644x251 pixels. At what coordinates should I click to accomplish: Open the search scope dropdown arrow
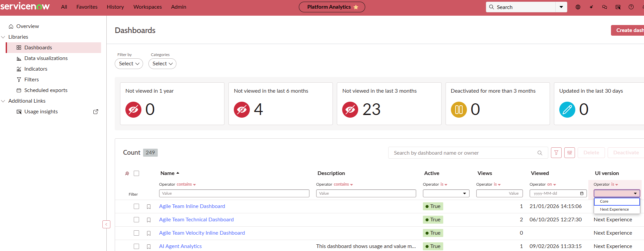pyautogui.click(x=561, y=7)
